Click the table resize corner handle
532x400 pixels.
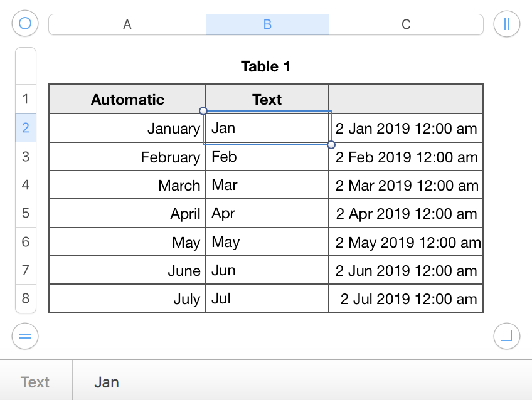[507, 336]
